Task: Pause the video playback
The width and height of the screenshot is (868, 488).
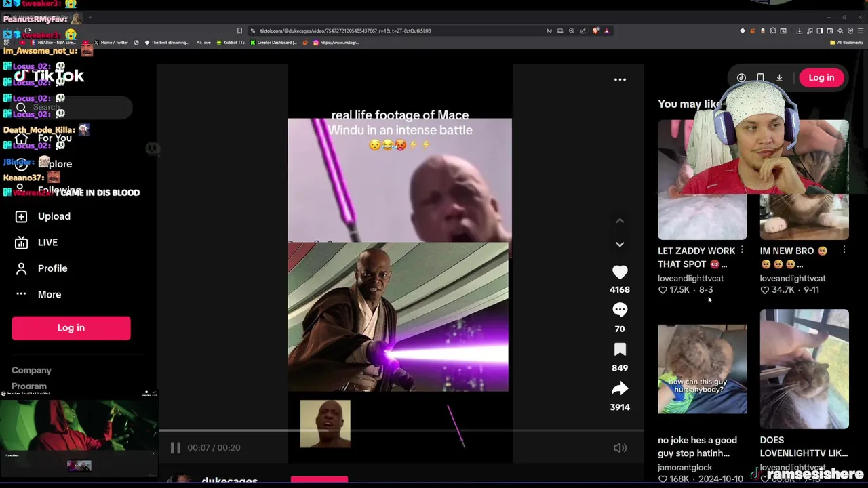Action: (176, 447)
